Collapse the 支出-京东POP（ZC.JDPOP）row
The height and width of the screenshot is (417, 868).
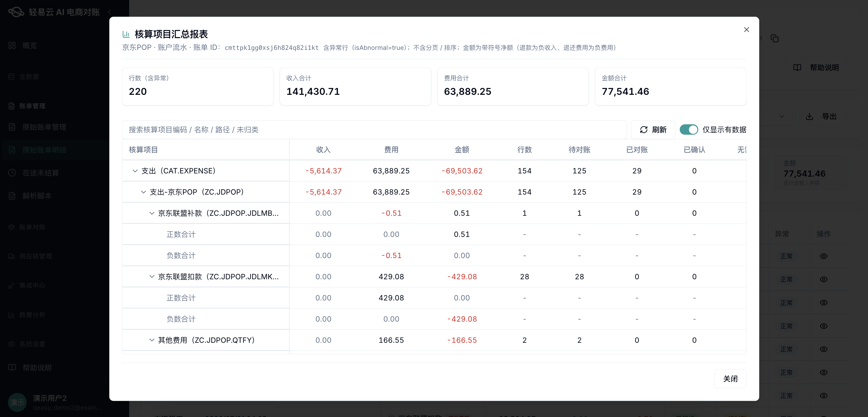click(x=143, y=192)
